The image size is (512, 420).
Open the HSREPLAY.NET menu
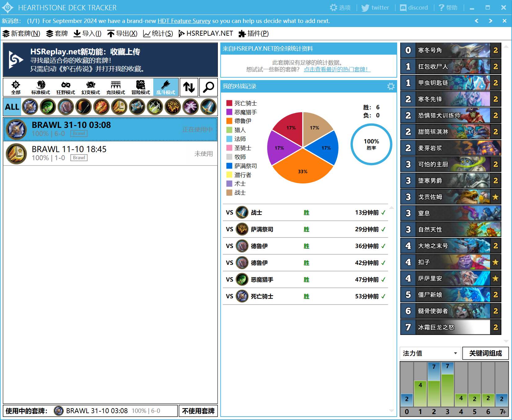click(x=206, y=33)
